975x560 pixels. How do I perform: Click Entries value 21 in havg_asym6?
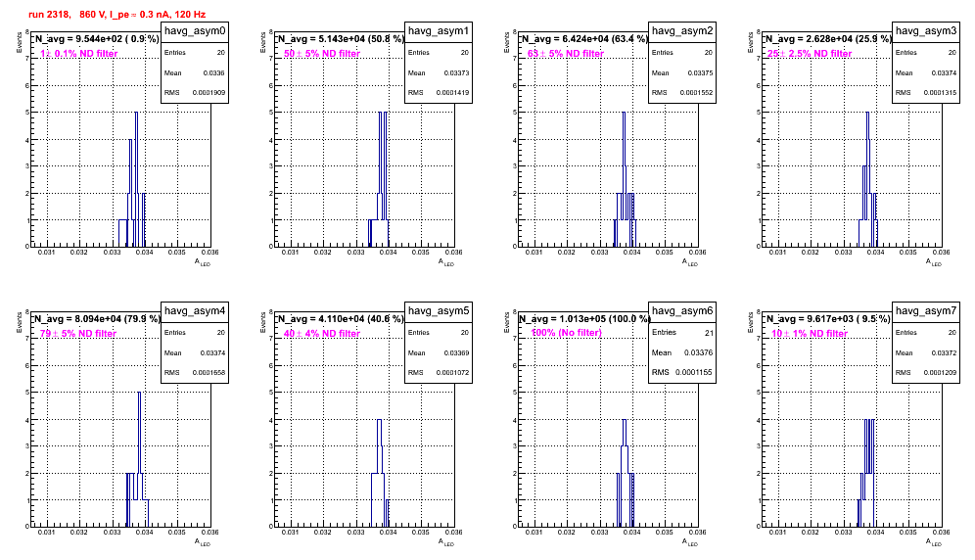click(x=709, y=333)
